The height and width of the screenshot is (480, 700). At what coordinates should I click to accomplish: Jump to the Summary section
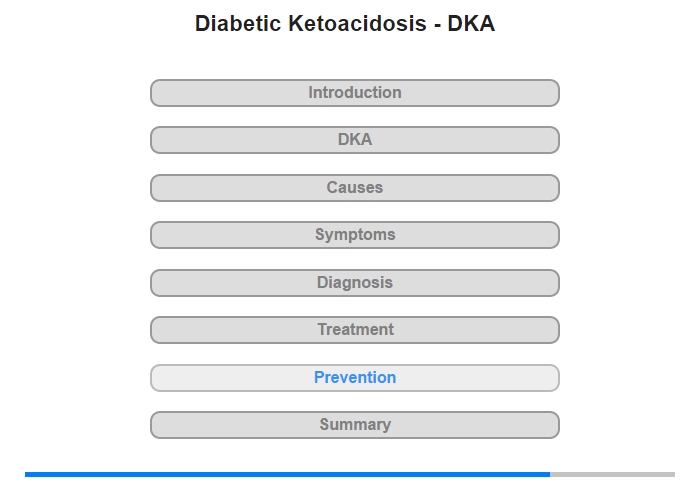pos(354,425)
